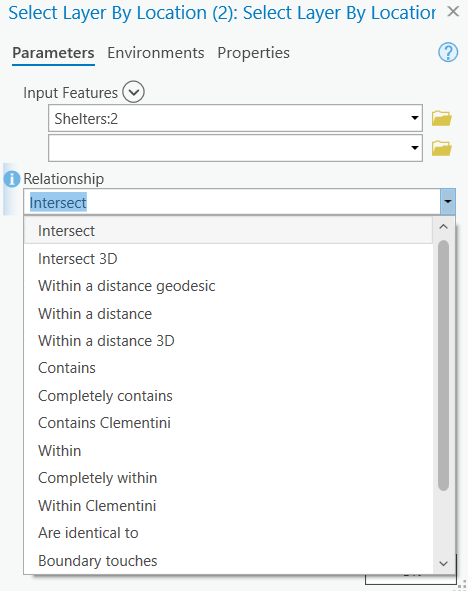
Task: Collapse the Relationship dropdown arrow
Action: (448, 202)
